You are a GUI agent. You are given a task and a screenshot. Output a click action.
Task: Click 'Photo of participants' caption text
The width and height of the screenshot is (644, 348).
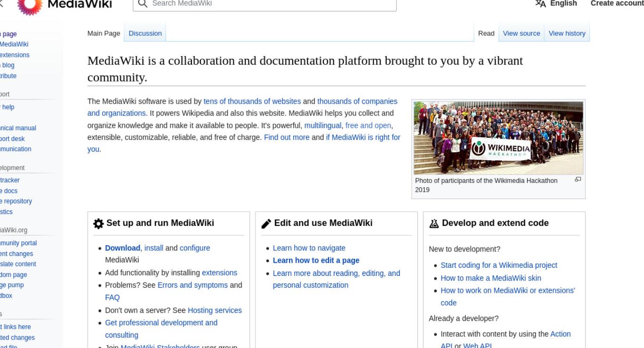pyautogui.click(x=486, y=185)
